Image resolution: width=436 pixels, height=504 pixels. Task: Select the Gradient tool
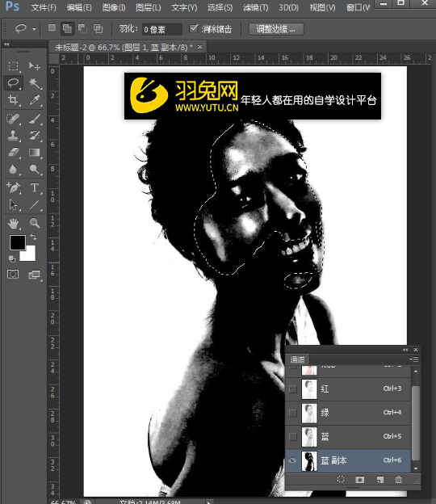(x=34, y=153)
